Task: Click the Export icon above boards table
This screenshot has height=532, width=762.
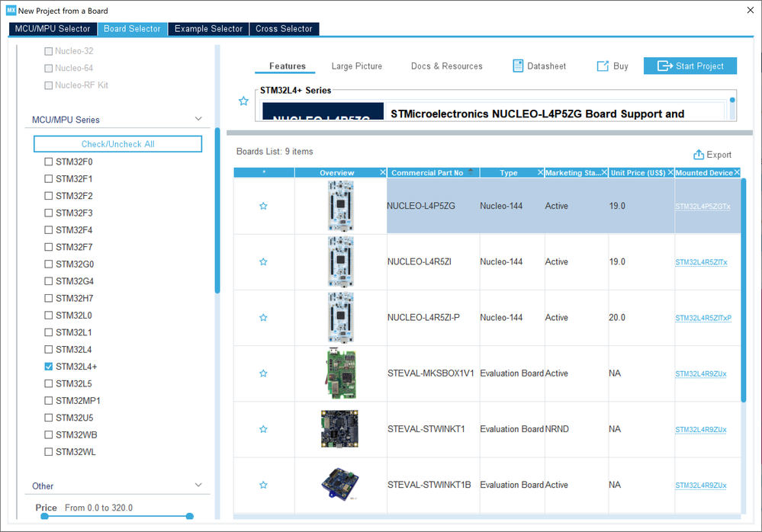Action: coord(699,155)
